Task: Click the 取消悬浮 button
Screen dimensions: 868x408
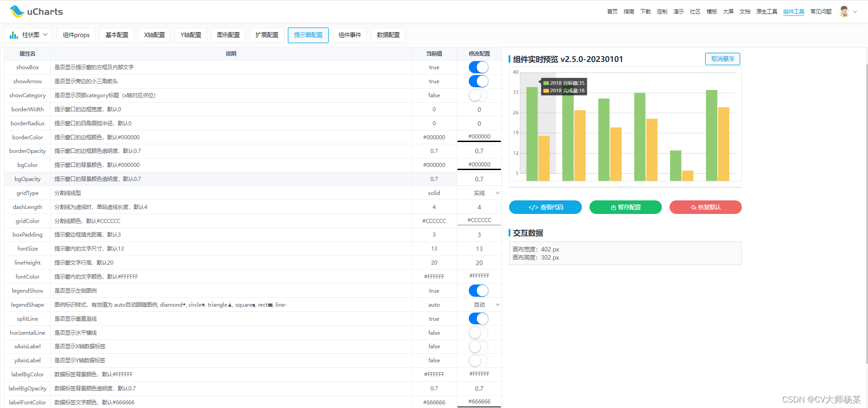Action: point(722,59)
